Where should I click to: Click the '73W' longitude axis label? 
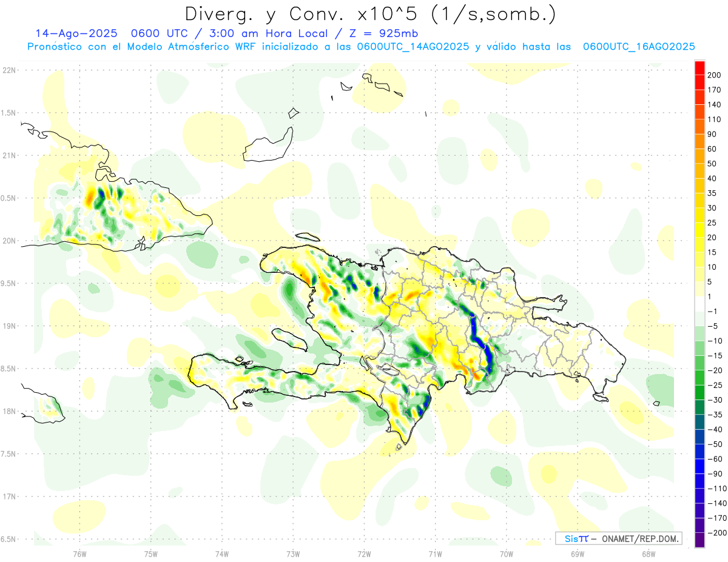click(x=293, y=554)
